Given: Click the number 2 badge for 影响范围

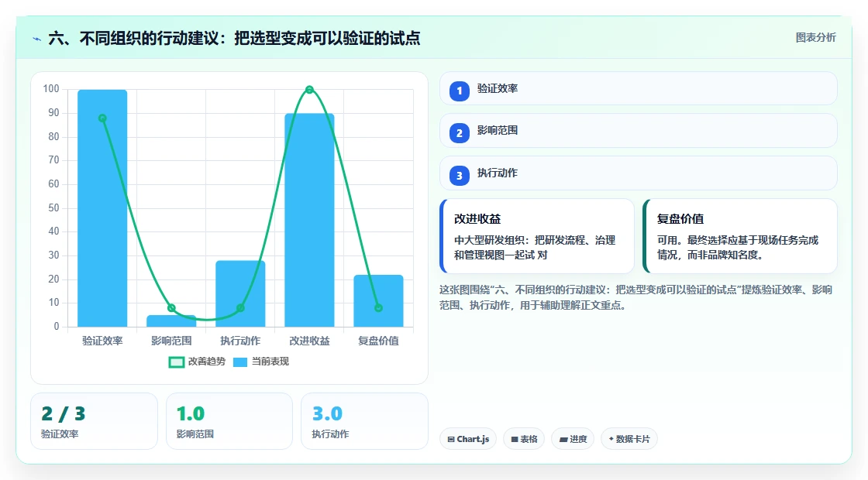Looking at the screenshot, I should tap(459, 132).
